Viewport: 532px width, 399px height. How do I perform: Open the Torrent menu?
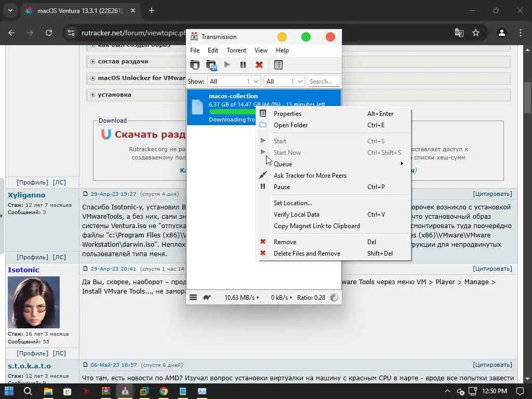pos(236,50)
